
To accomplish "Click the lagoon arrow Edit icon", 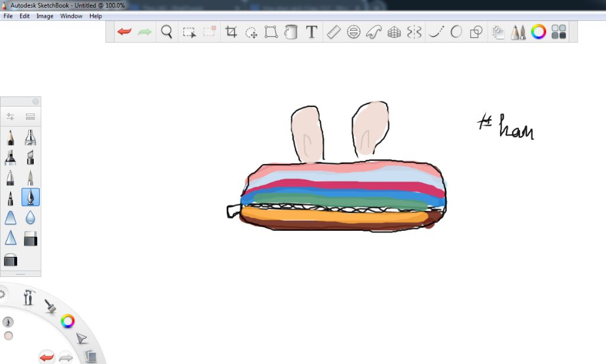I will click(81, 339).
